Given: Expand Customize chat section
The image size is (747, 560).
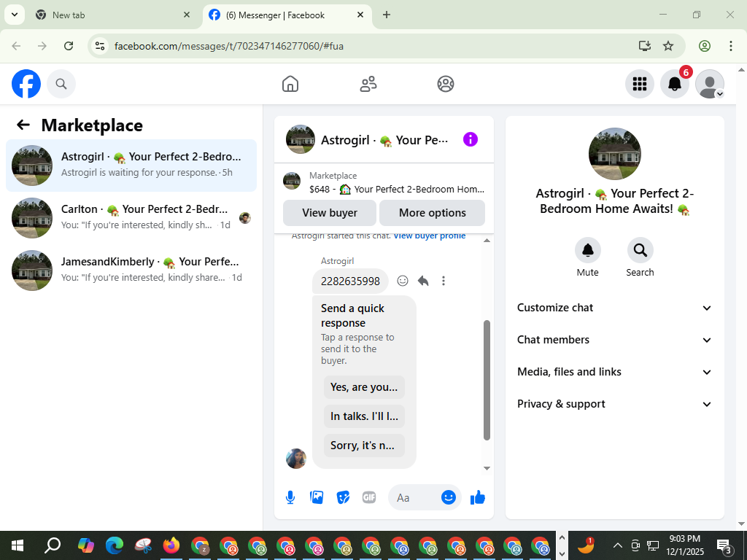Looking at the screenshot, I should coord(614,308).
